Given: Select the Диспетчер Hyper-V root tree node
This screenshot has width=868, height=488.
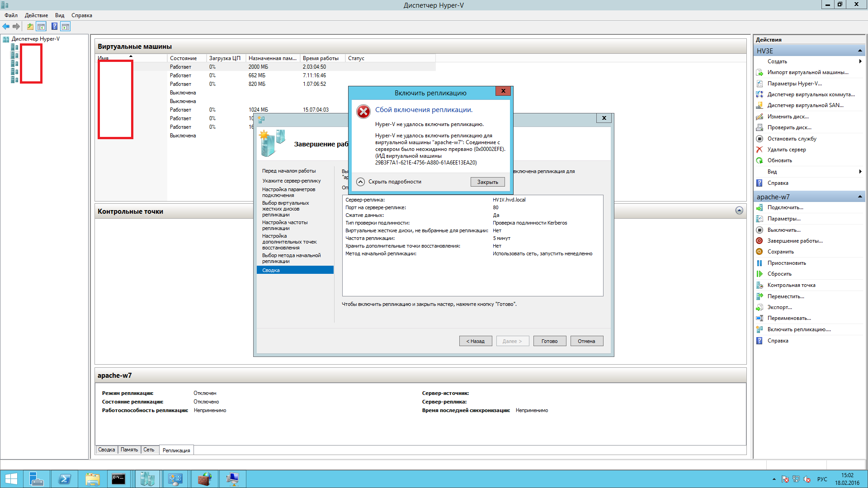Looking at the screenshot, I should (36, 39).
